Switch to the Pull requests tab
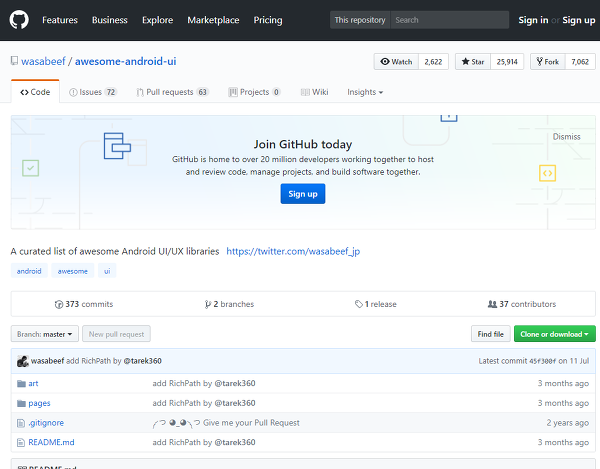 173,92
